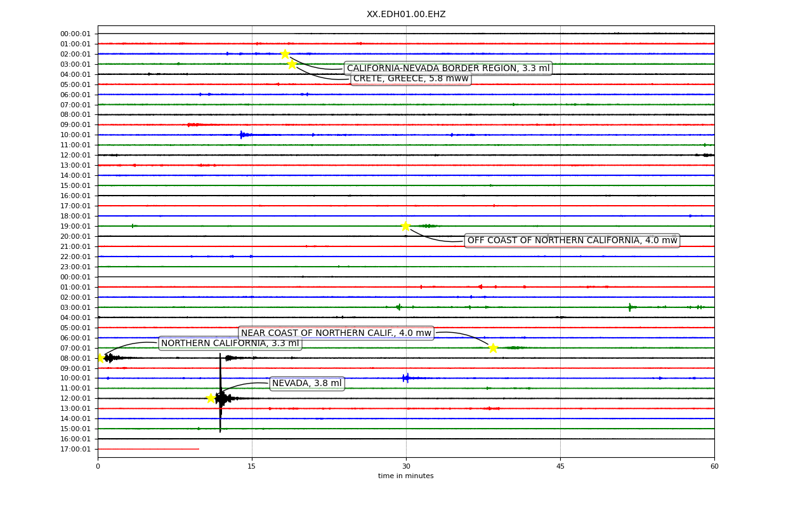The width and height of the screenshot is (812, 508).
Task: Select the NEVADA, 3.8 ml annotation label
Action: point(307,383)
